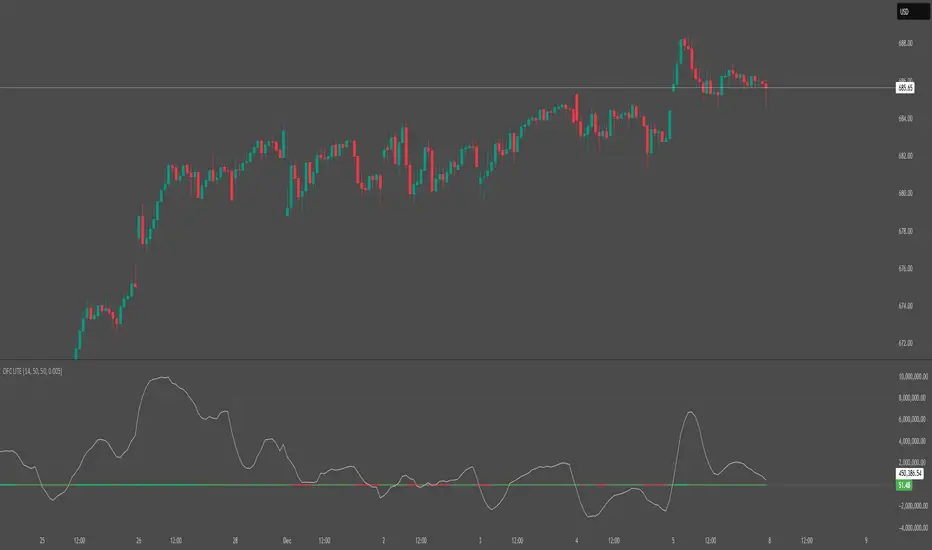This screenshot has height=550, width=932.
Task: Click the 680.00 price axis label
Action: [x=905, y=193]
